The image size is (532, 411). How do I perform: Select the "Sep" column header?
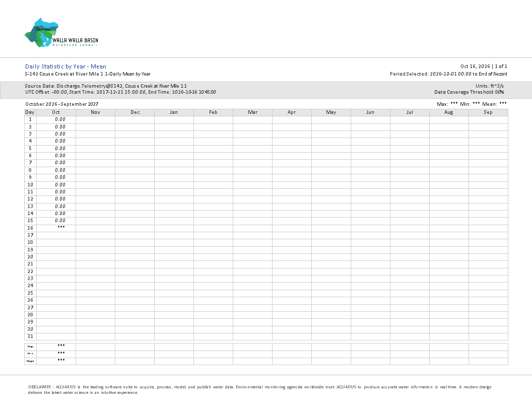pyautogui.click(x=488, y=112)
